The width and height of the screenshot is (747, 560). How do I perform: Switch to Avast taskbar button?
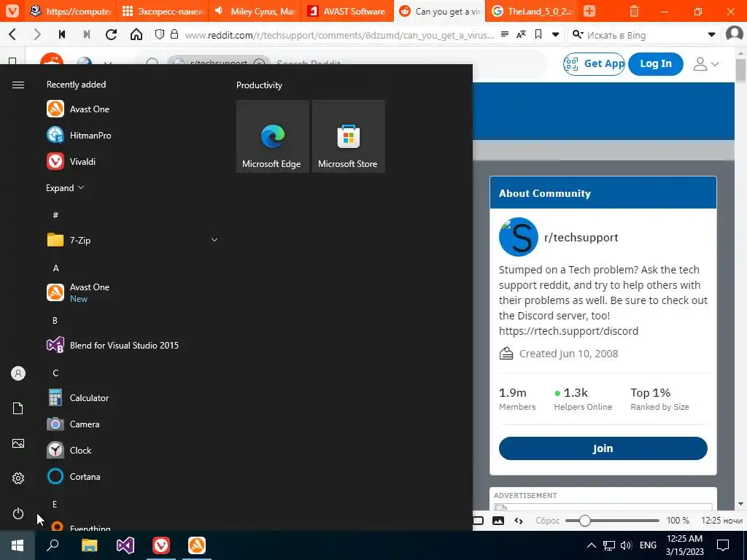point(197,545)
